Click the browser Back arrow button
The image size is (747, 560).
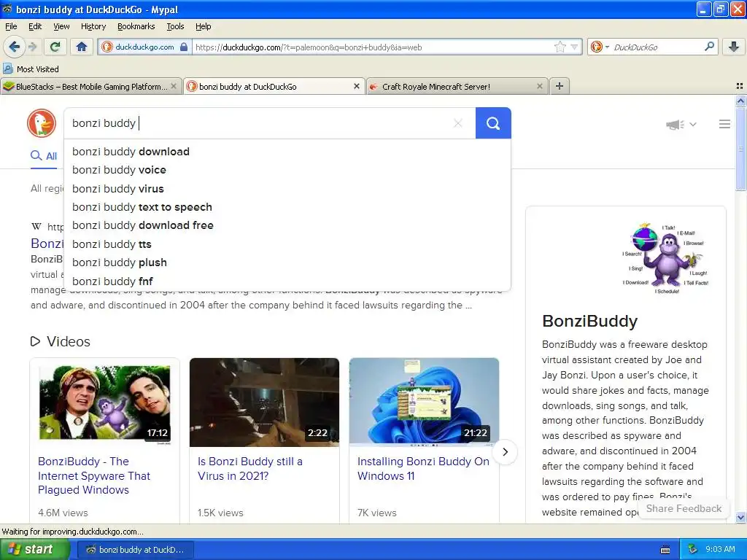(x=14, y=47)
